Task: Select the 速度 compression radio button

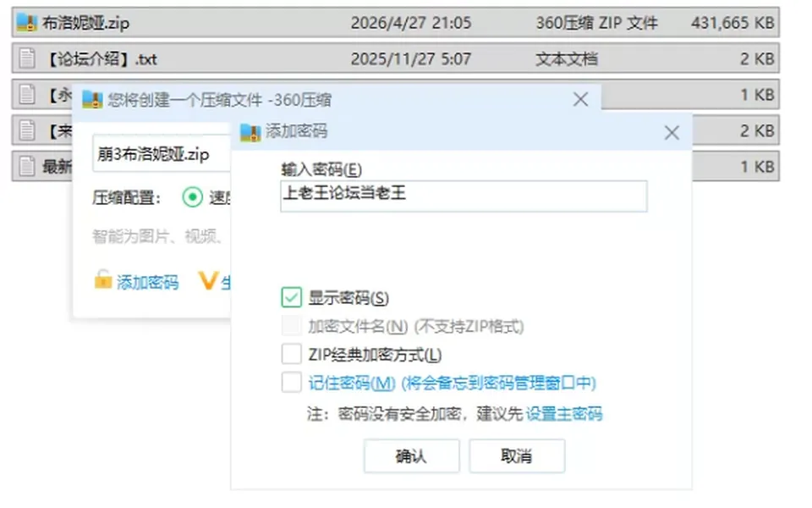Action: pyautogui.click(x=193, y=197)
